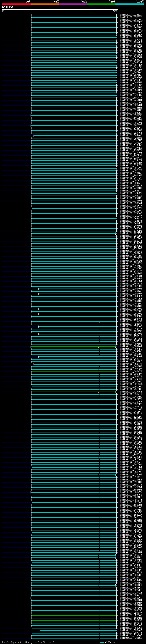Select hit label UniRef100_A6MW28
The height and width of the screenshot is (644, 146).
pos(131,284)
